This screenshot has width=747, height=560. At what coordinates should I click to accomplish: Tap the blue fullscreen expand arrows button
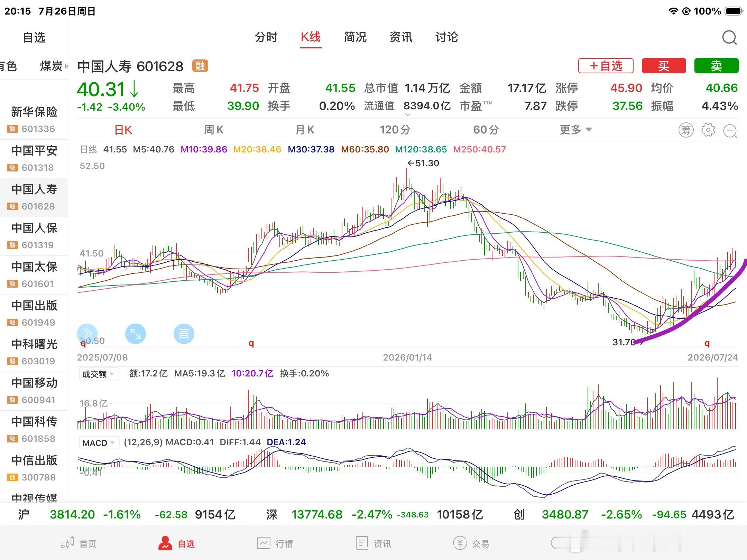point(135,334)
